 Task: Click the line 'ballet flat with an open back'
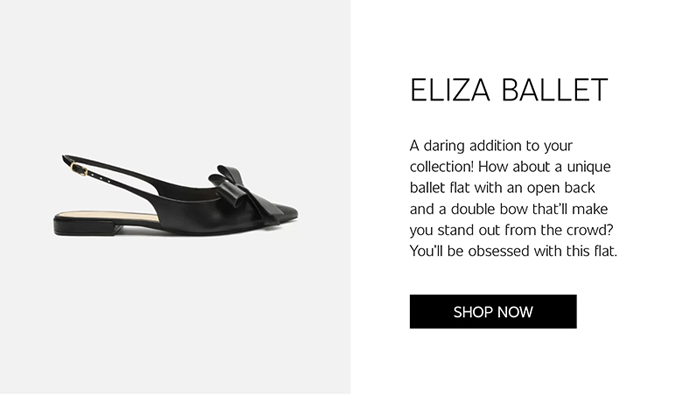coord(502,188)
